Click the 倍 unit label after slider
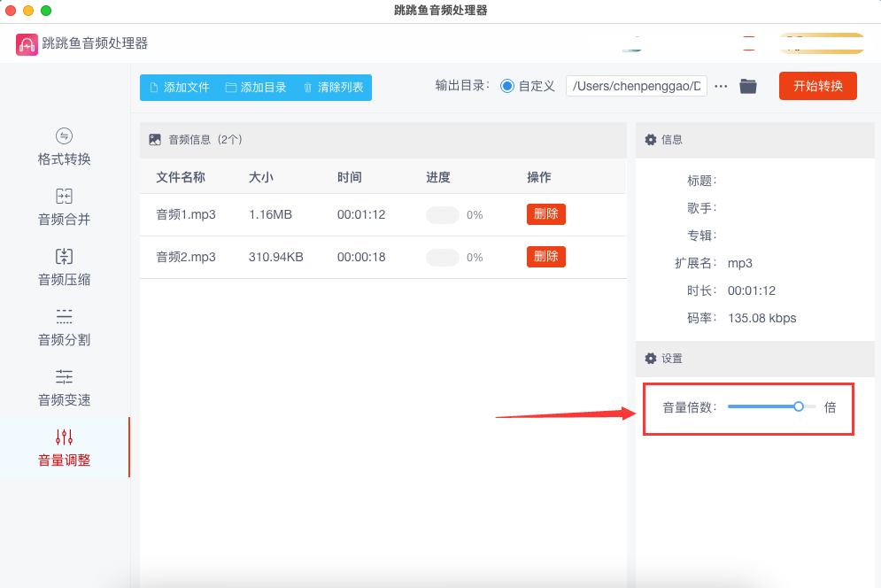 coord(830,407)
